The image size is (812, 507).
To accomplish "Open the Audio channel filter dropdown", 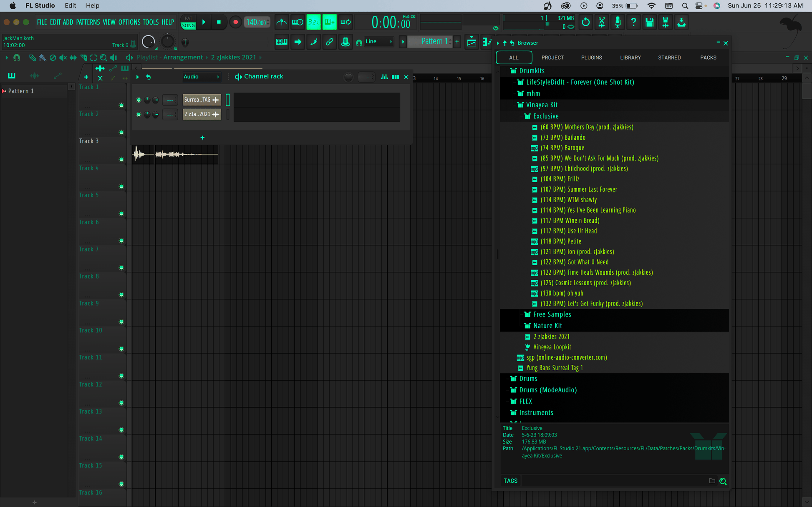I will click(x=201, y=77).
